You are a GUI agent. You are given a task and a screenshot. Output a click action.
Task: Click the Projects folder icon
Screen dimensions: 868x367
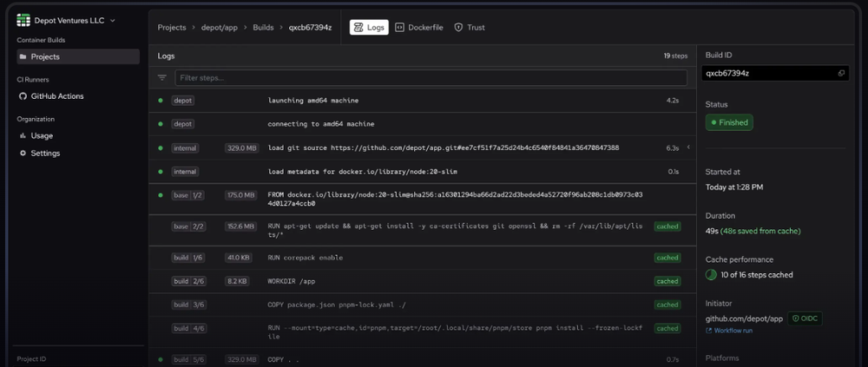(23, 56)
